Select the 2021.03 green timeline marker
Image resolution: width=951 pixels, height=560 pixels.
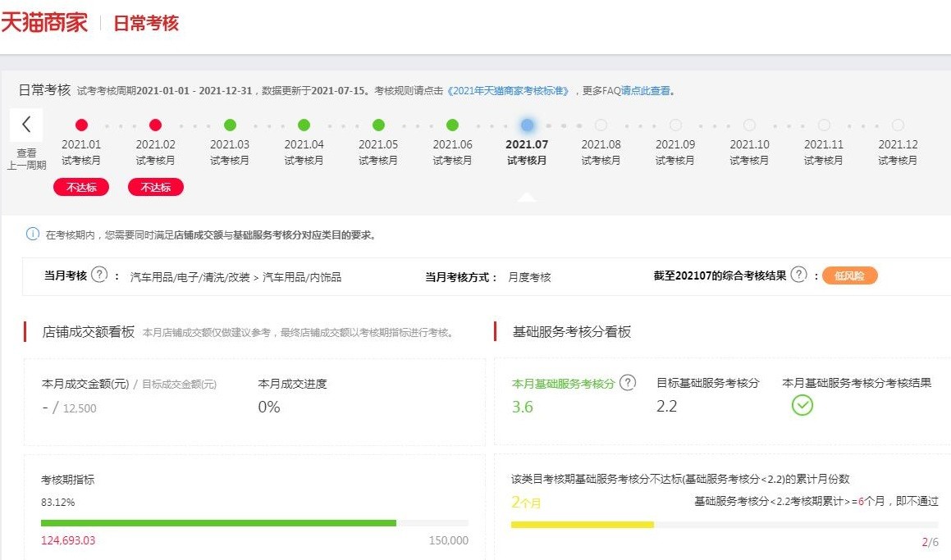tap(230, 125)
